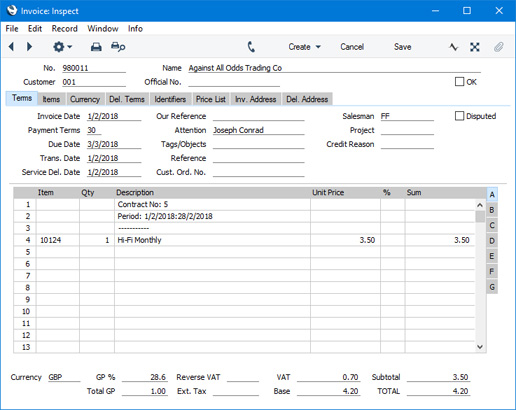Click the paperclip attachments icon

point(498,47)
